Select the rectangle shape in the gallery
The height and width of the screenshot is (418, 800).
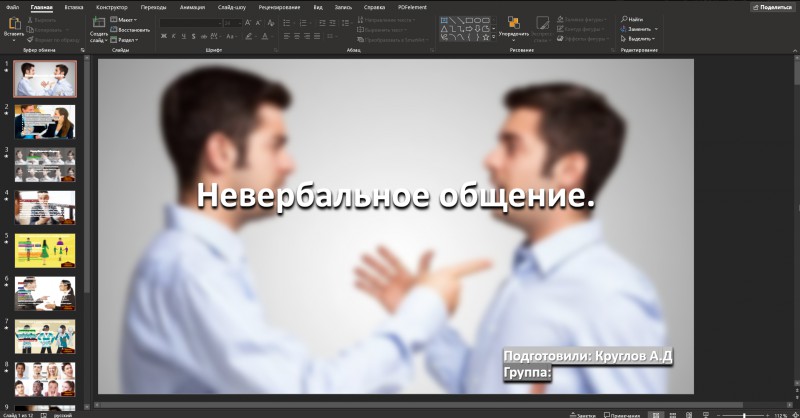click(x=469, y=20)
